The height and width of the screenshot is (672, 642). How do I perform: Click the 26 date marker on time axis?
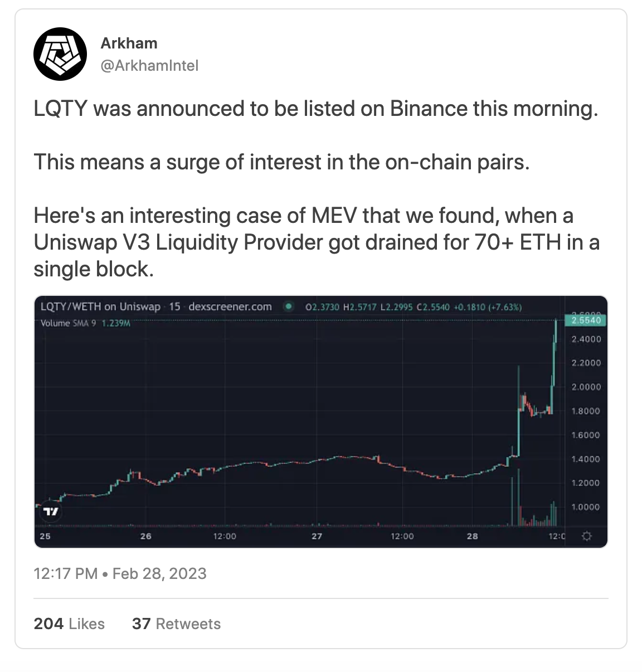pos(146,536)
